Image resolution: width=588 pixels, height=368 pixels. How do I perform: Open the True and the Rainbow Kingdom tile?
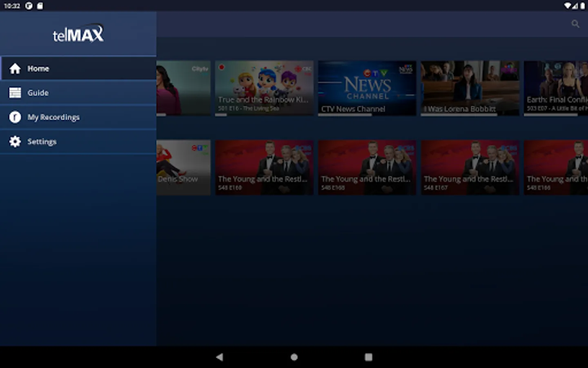tap(264, 88)
